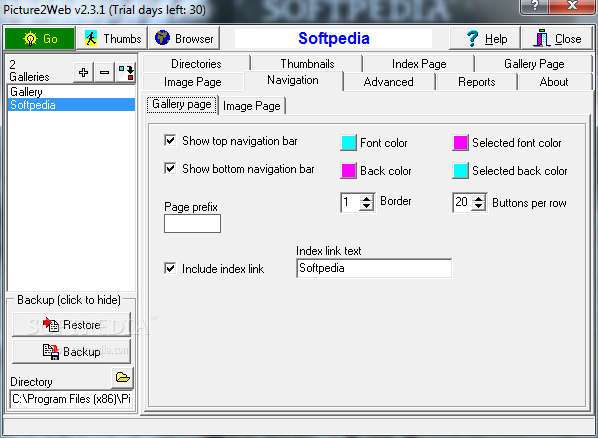Select the Softpedia gallery entry
The height and width of the screenshot is (438, 598).
[x=71, y=105]
